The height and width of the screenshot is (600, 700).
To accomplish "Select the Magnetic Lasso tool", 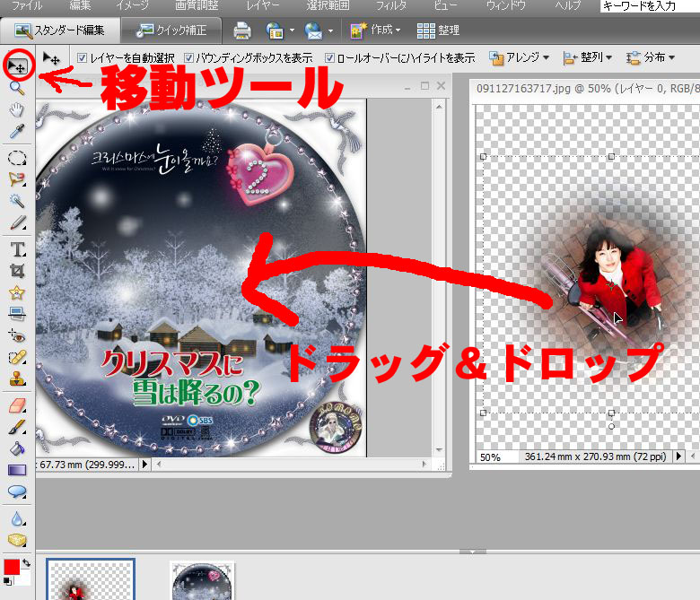I will tap(17, 179).
